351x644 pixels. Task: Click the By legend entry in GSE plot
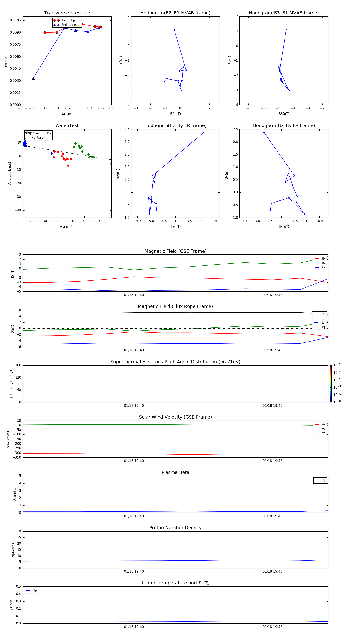pyautogui.click(x=320, y=263)
